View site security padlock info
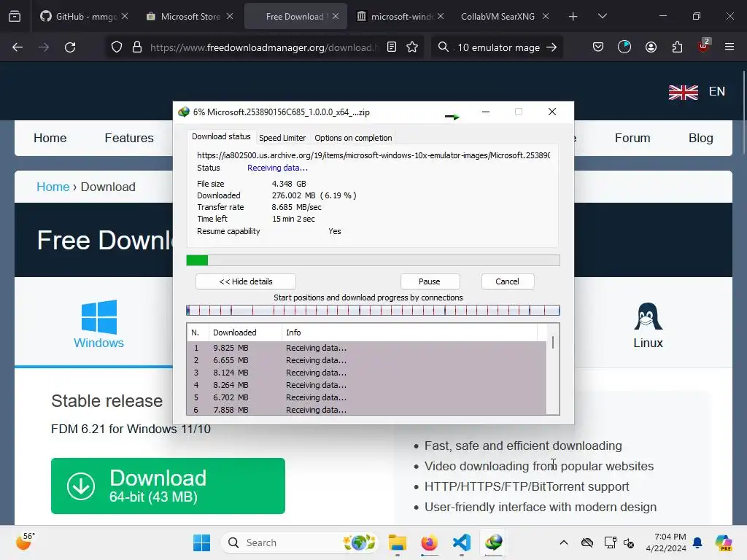 [137, 47]
